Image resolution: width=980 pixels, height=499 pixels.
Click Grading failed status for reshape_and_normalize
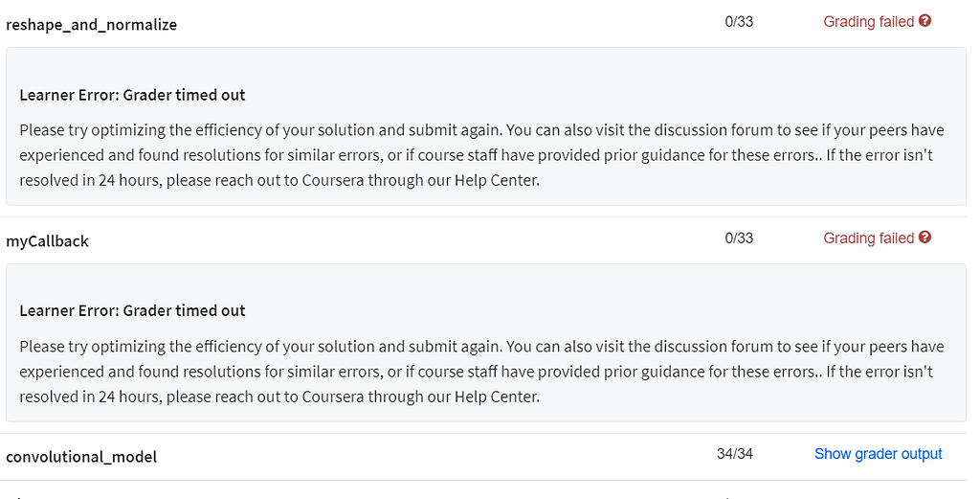[868, 22]
